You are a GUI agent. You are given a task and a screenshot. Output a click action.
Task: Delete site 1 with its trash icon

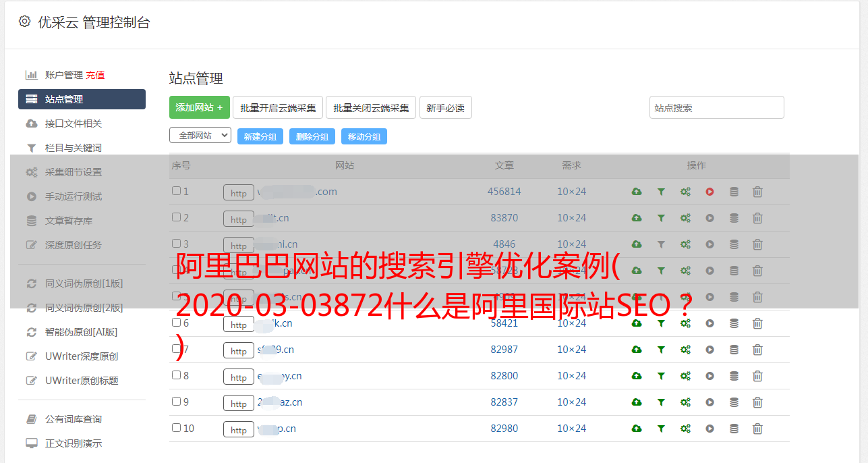tap(757, 192)
